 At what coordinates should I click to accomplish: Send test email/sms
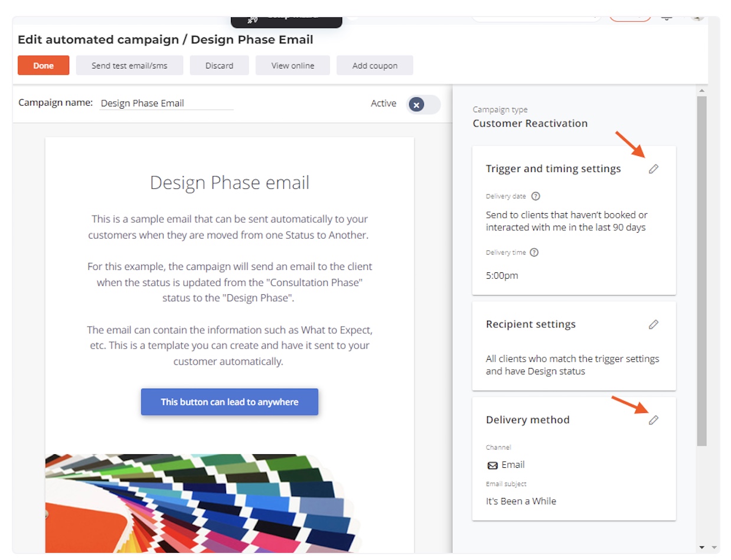pyautogui.click(x=129, y=66)
